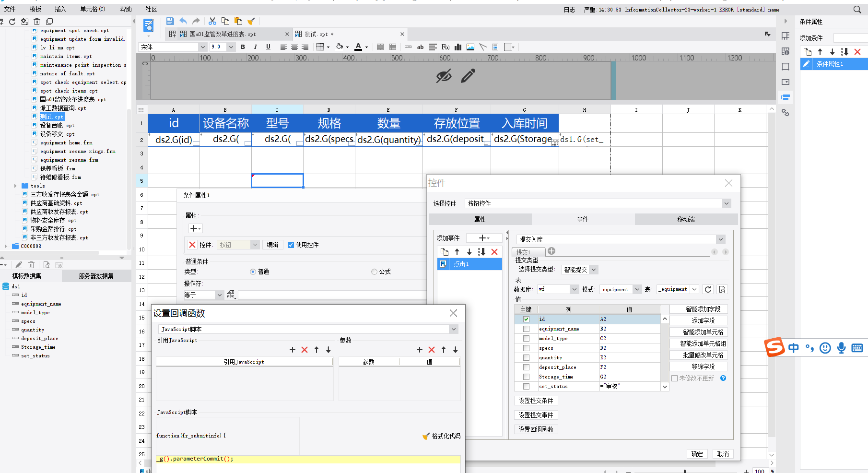The height and width of the screenshot is (473, 868).
Task: Click the 设置提交条件 button
Action: point(536,401)
